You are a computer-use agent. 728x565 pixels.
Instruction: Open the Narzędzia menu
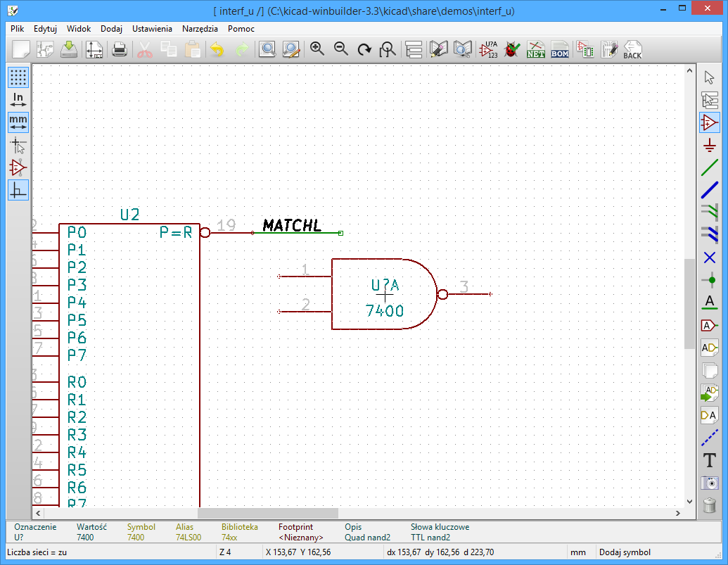click(200, 29)
